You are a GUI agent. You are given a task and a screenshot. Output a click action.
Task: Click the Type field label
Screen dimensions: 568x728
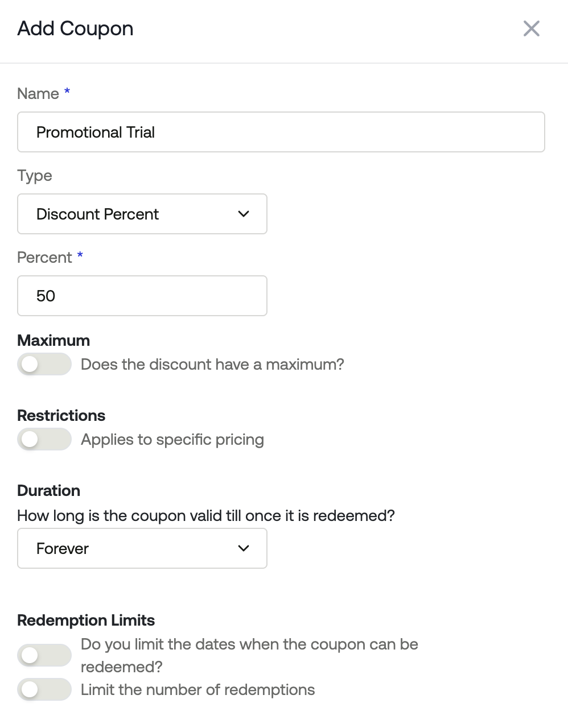(x=35, y=176)
